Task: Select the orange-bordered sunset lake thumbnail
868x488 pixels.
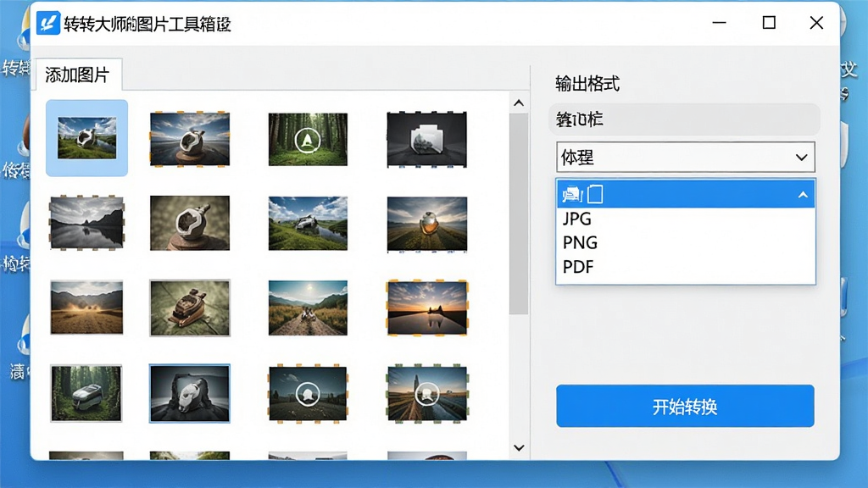Action: tap(427, 308)
